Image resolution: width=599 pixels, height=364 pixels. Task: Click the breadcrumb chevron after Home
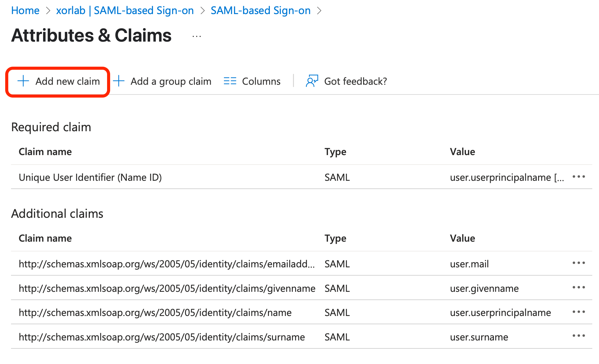coord(48,11)
